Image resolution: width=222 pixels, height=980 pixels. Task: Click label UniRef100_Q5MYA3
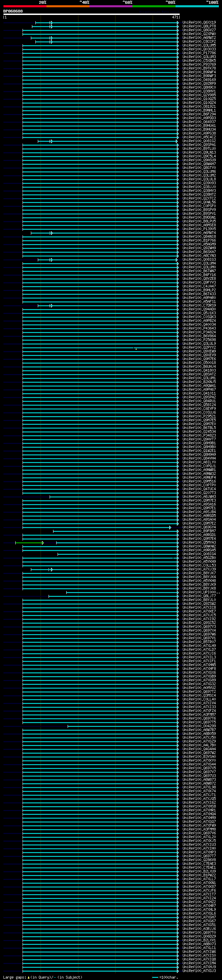coord(199,543)
